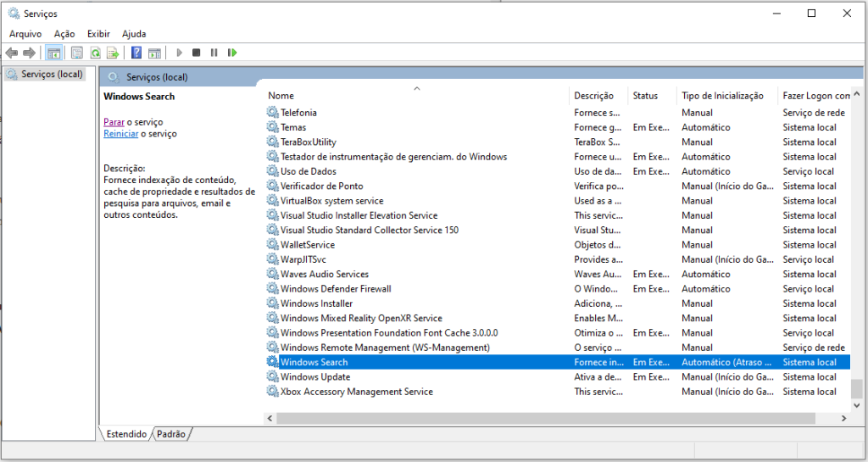Click the Reiniciar service link
868x462 pixels.
click(x=120, y=133)
